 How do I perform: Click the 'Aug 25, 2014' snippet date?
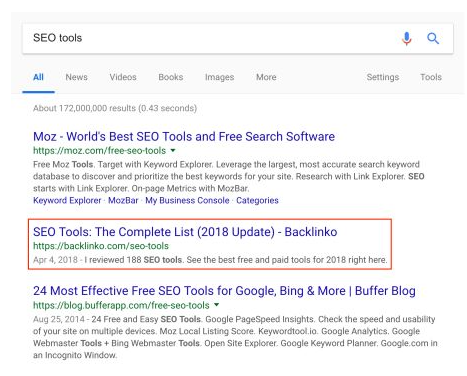coord(59,319)
